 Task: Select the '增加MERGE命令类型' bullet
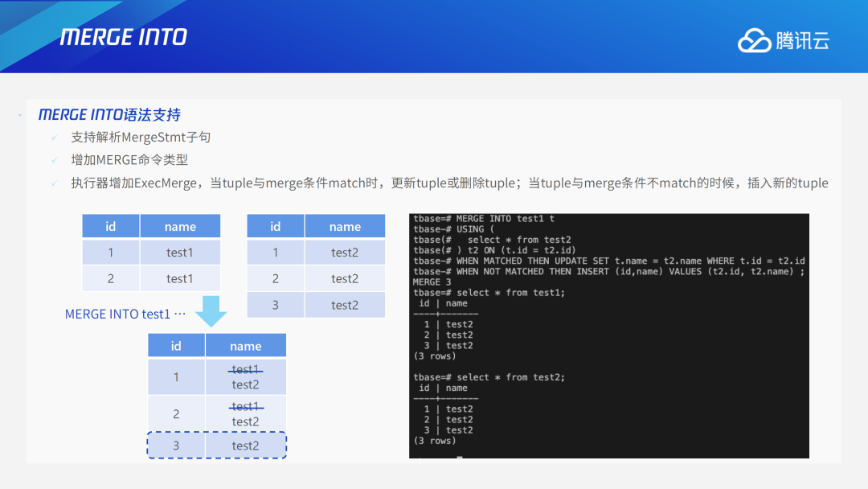[129, 160]
